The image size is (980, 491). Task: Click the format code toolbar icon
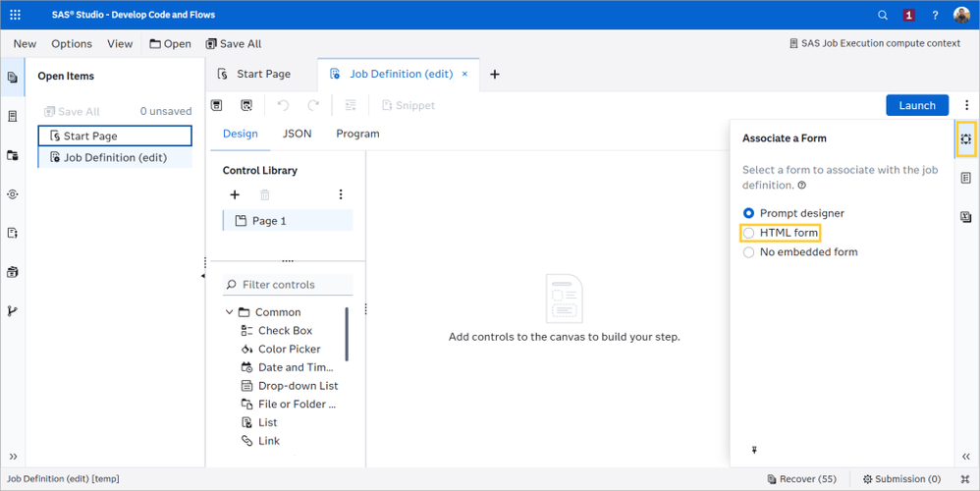[350, 105]
